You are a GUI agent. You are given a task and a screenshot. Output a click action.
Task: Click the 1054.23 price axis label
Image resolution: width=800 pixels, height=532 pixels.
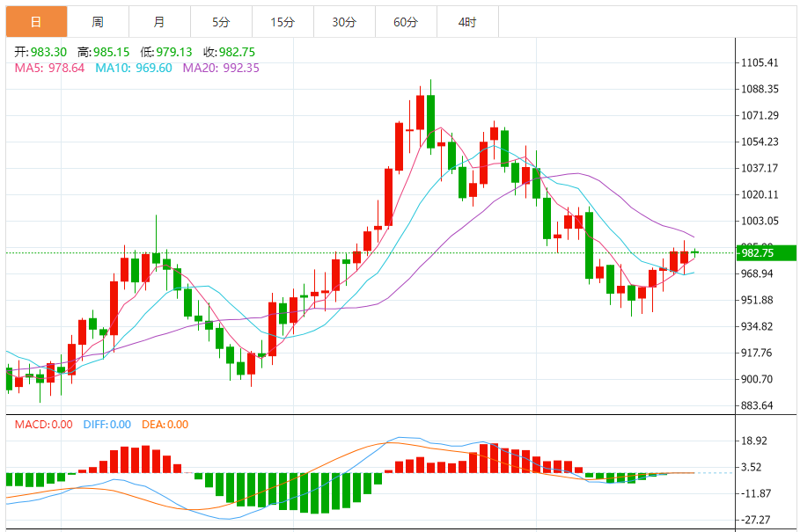tap(760, 142)
